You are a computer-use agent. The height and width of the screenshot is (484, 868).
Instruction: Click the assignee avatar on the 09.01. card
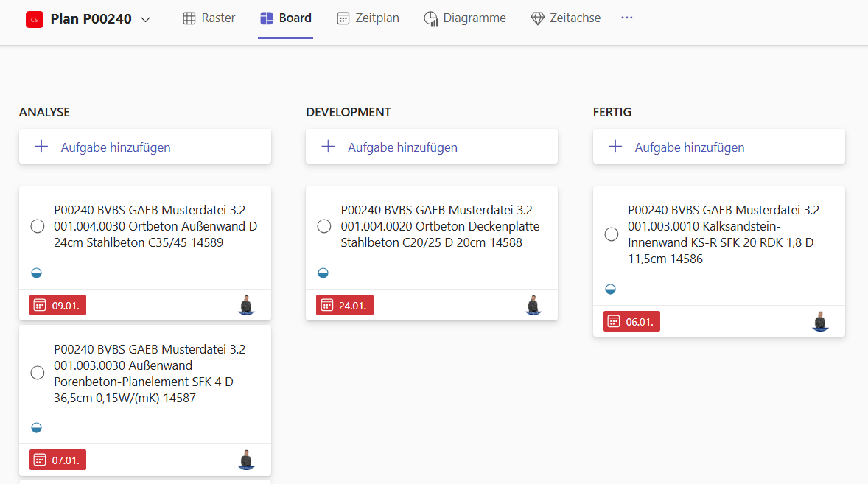click(247, 305)
